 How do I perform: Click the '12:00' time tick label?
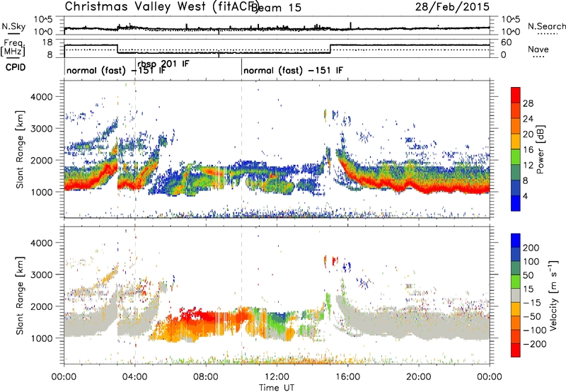tap(277, 377)
